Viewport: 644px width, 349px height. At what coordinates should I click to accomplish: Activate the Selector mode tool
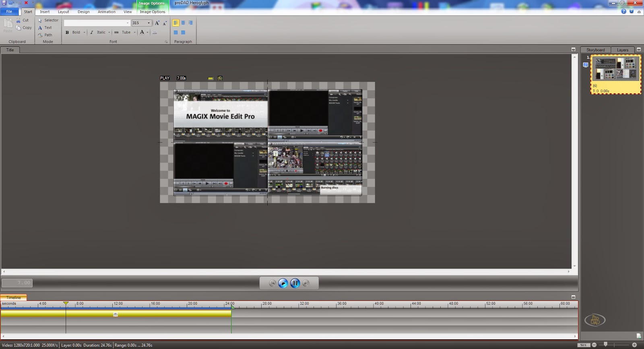tap(48, 20)
